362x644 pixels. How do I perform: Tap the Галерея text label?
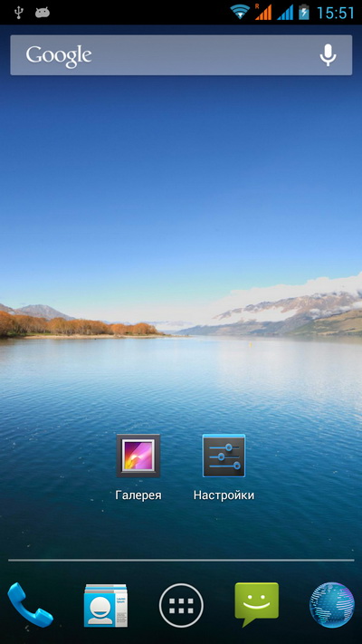(138, 495)
